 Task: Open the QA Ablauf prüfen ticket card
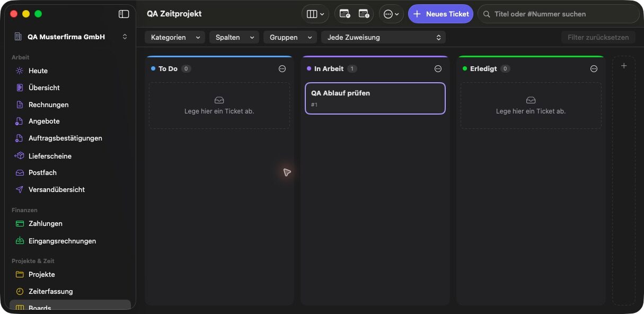click(x=375, y=98)
